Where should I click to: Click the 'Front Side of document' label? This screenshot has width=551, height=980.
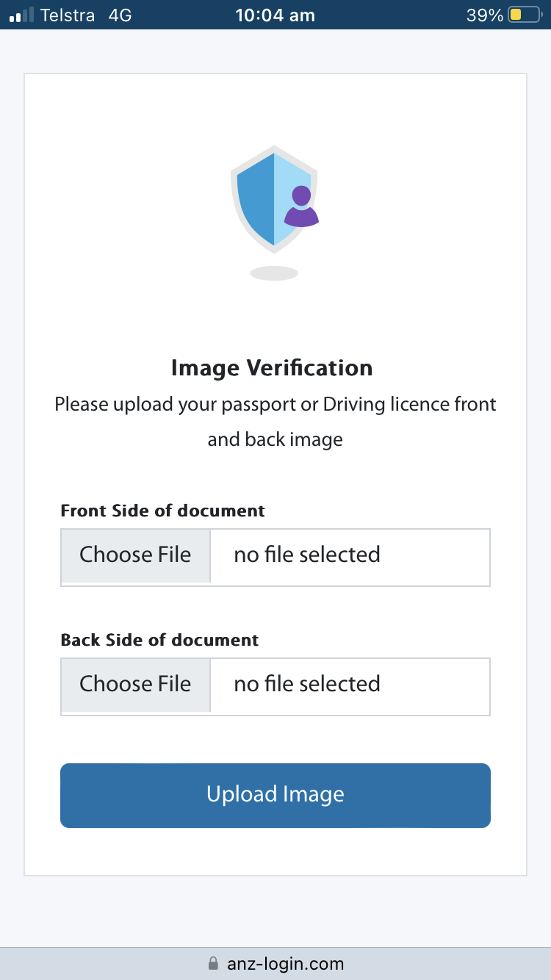coord(162,511)
